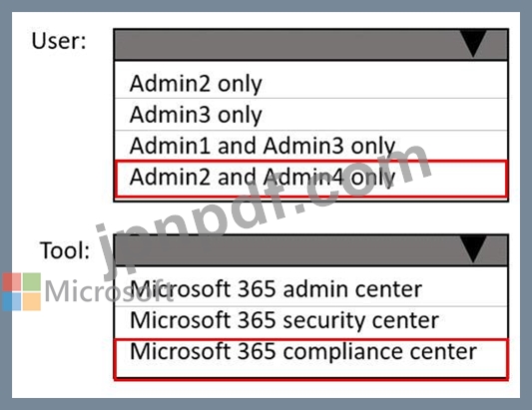The height and width of the screenshot is (410, 532).
Task: Click the jpnpdf.com watermark text
Action: click(263, 210)
